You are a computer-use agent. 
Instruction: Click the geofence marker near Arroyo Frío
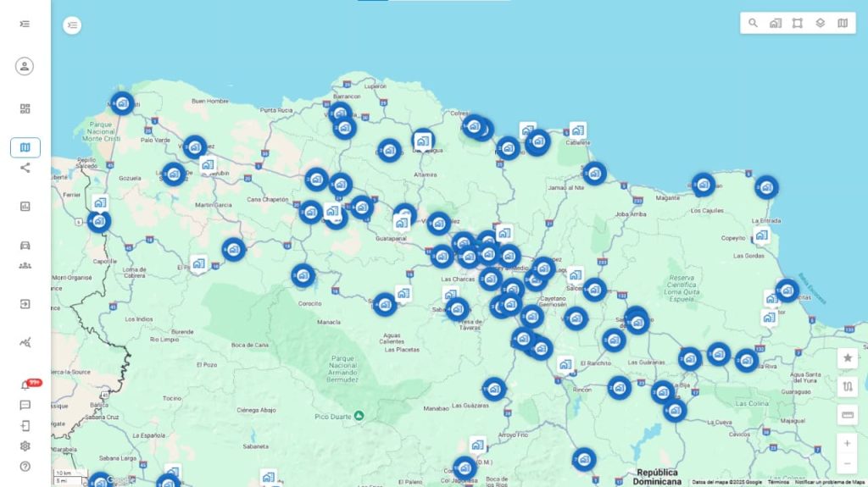pos(478,445)
